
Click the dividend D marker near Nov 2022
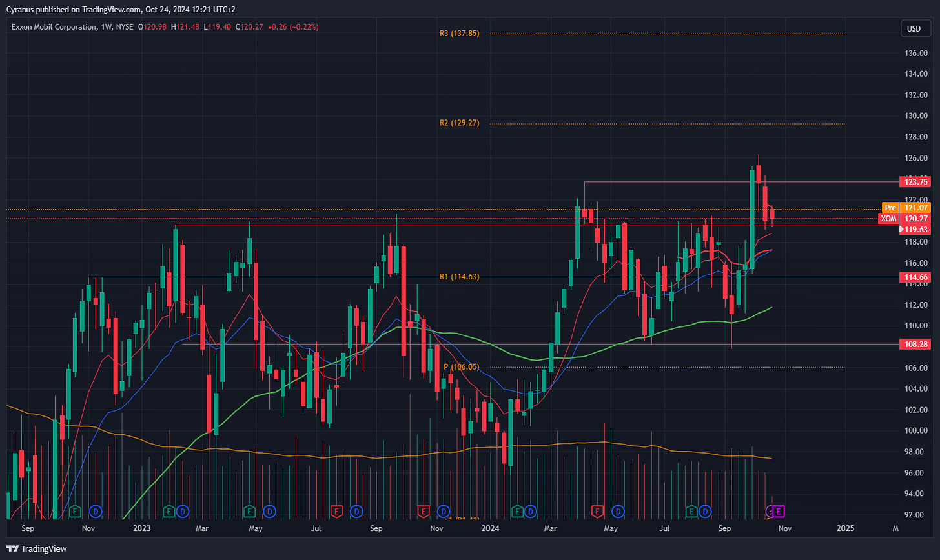click(96, 512)
